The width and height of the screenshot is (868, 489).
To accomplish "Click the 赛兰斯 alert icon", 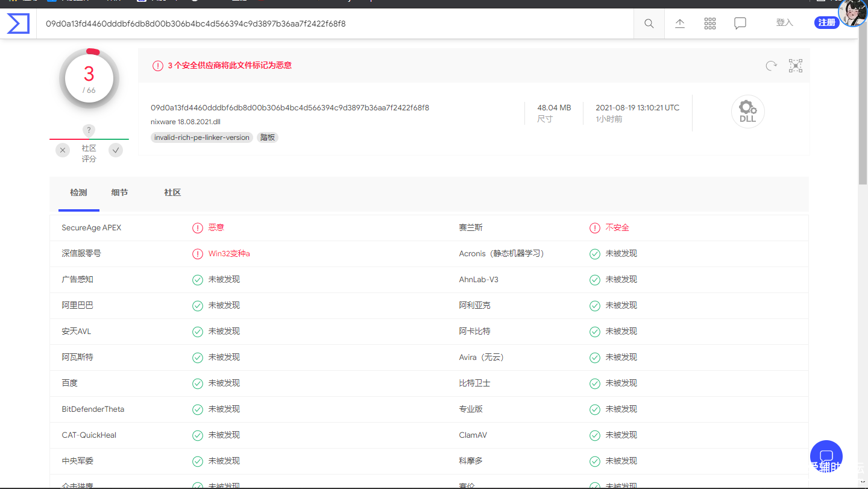I will pos(595,228).
